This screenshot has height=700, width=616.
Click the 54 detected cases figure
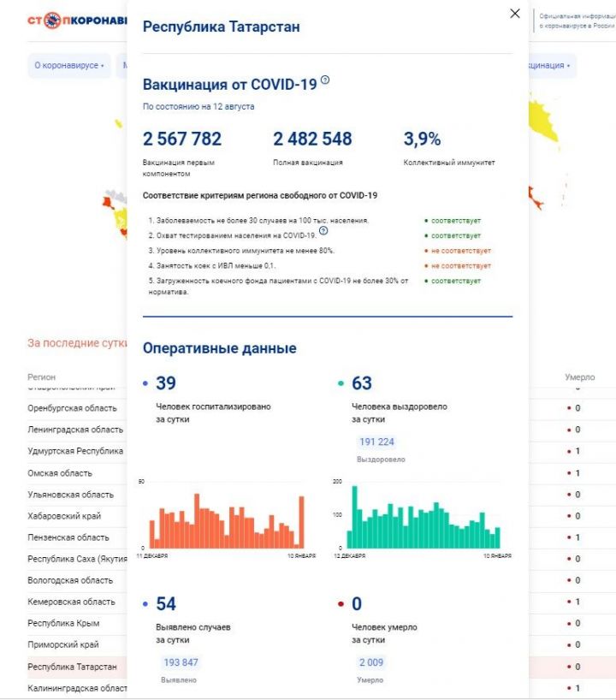coord(166,603)
